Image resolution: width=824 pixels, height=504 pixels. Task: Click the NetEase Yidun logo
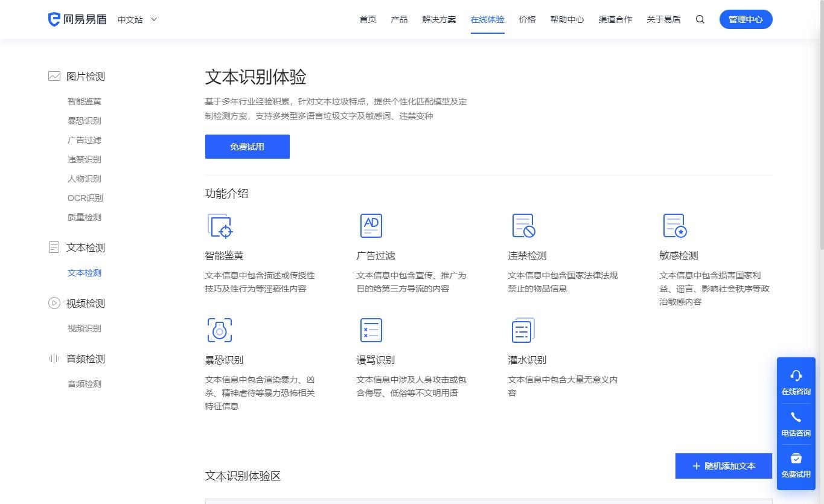pyautogui.click(x=77, y=19)
